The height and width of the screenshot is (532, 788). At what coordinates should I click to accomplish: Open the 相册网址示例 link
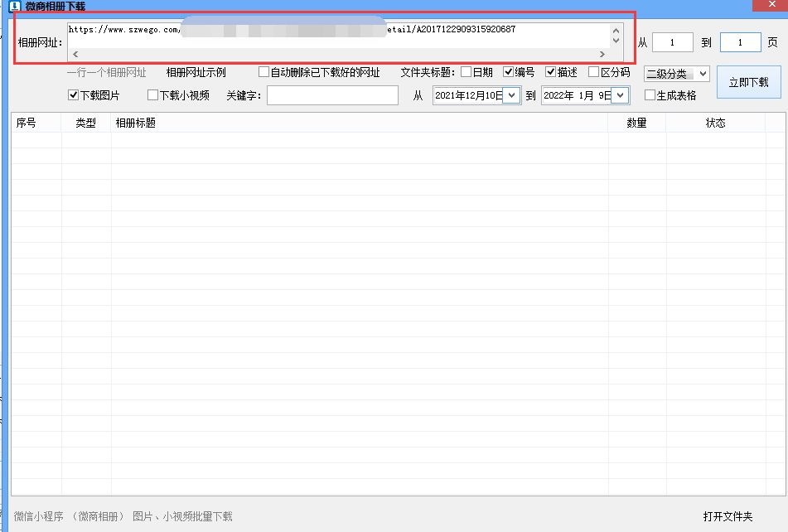[x=196, y=73]
